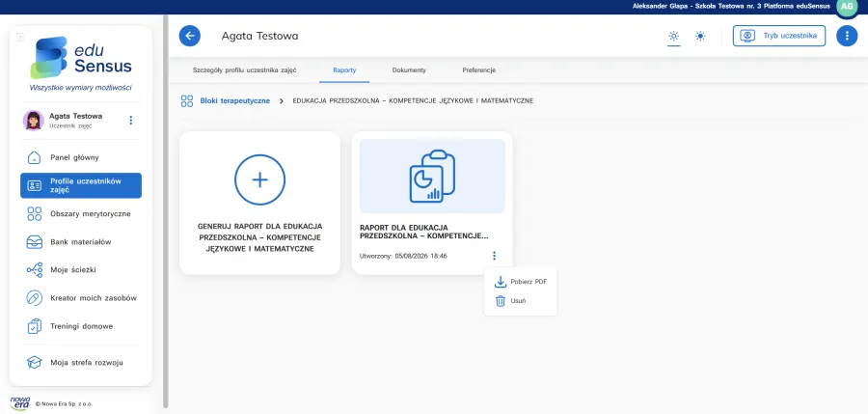This screenshot has width=868, height=414.
Task: Click the Kreator moich zasobów pencil icon
Action: [35, 298]
